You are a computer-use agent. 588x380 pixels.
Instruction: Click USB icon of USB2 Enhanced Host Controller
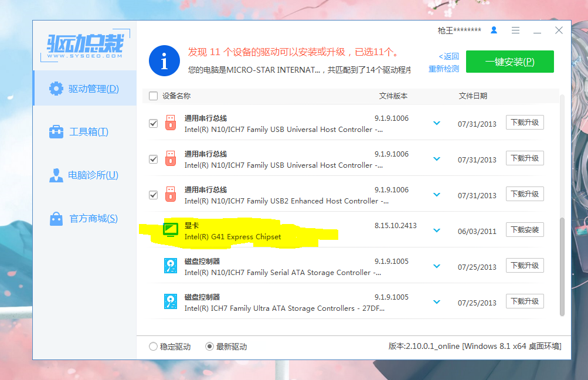click(x=171, y=194)
